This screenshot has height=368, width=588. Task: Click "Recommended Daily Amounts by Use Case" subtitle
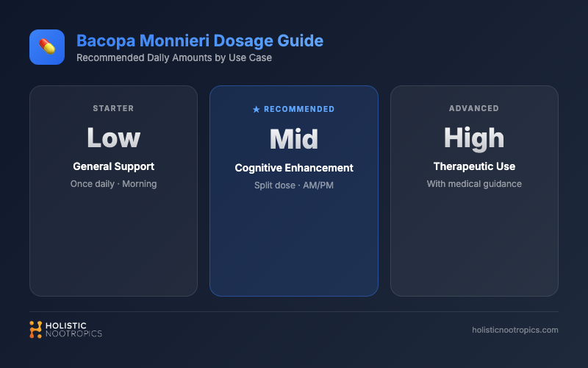[174, 58]
